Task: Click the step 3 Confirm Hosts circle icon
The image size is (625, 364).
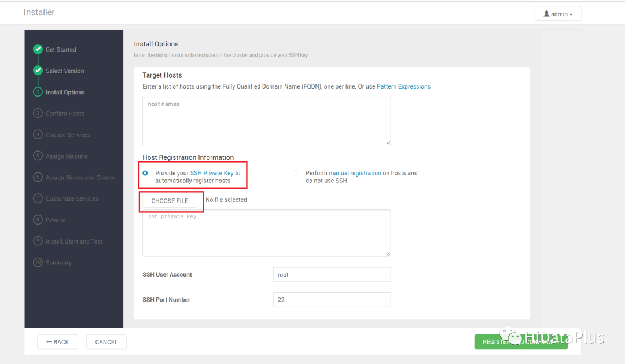Action: [38, 113]
